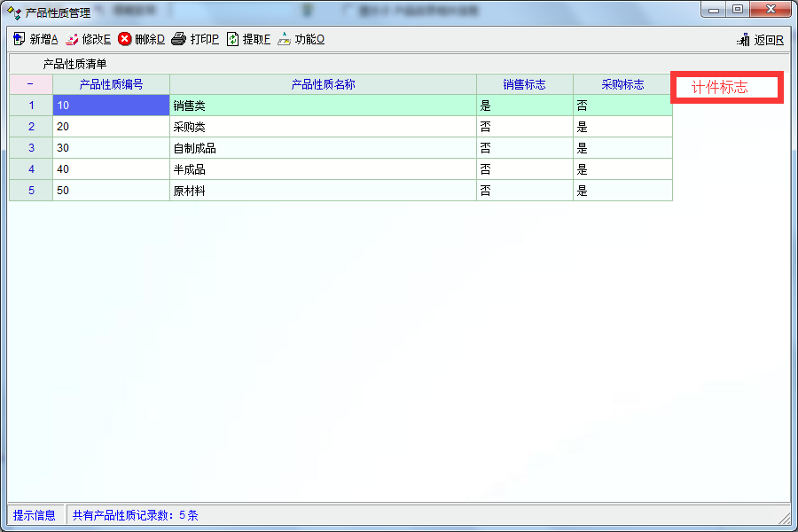The height and width of the screenshot is (532, 798).
Task: Click the 提取 (Extract) refresh icon
Action: pyautogui.click(x=233, y=39)
